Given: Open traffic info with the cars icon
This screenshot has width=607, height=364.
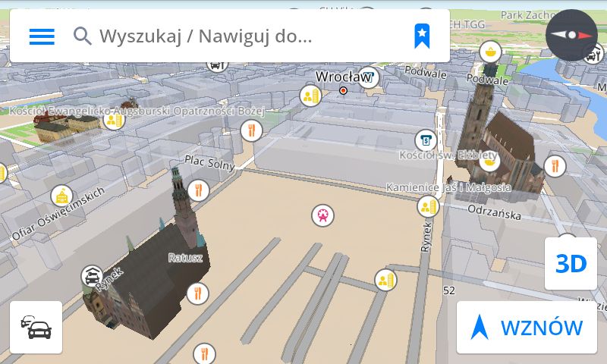Looking at the screenshot, I should point(36,328).
